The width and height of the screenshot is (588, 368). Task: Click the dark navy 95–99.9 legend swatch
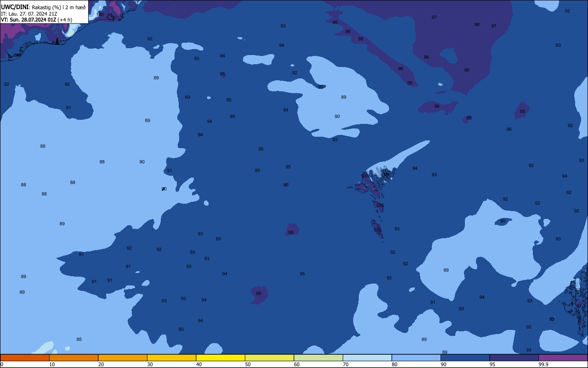514,357
